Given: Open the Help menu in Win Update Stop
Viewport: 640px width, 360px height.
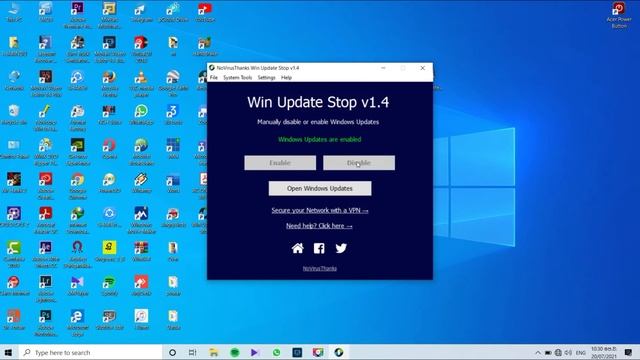Looking at the screenshot, I should point(286,78).
